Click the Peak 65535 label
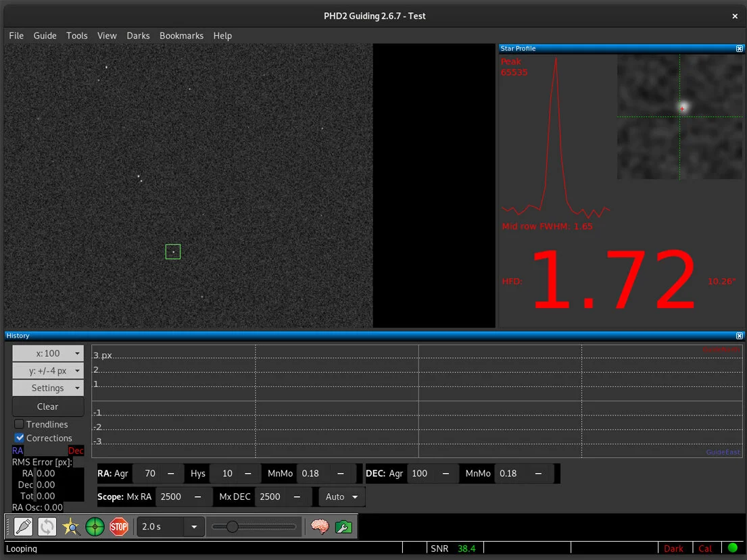 514,67
